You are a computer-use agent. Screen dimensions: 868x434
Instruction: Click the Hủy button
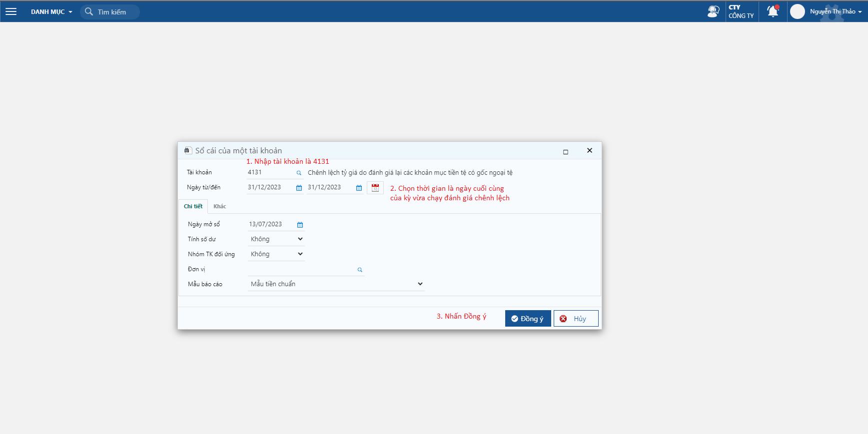(x=576, y=319)
